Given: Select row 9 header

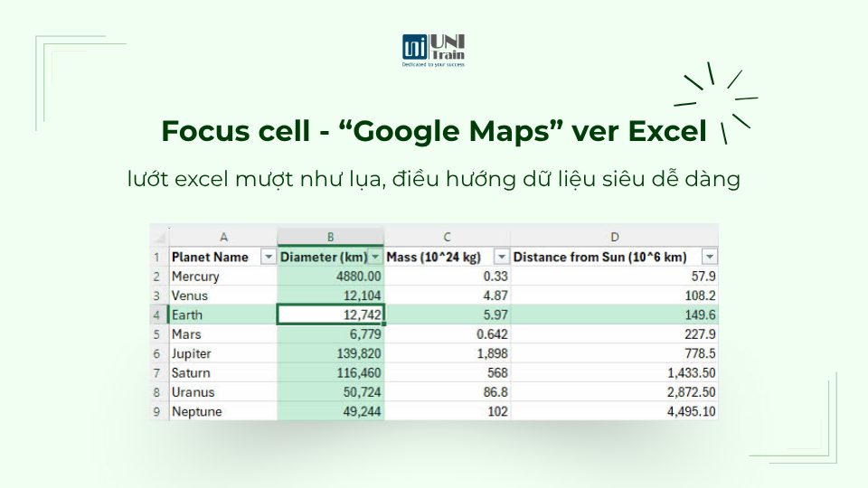Looking at the screenshot, I should point(159,411).
